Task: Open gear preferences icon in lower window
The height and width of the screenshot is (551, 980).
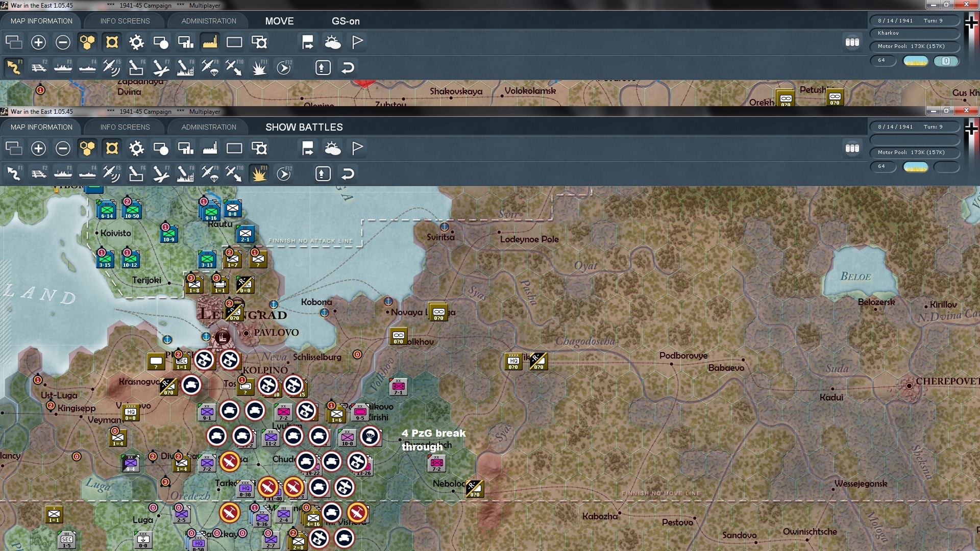Action: pyautogui.click(x=136, y=148)
